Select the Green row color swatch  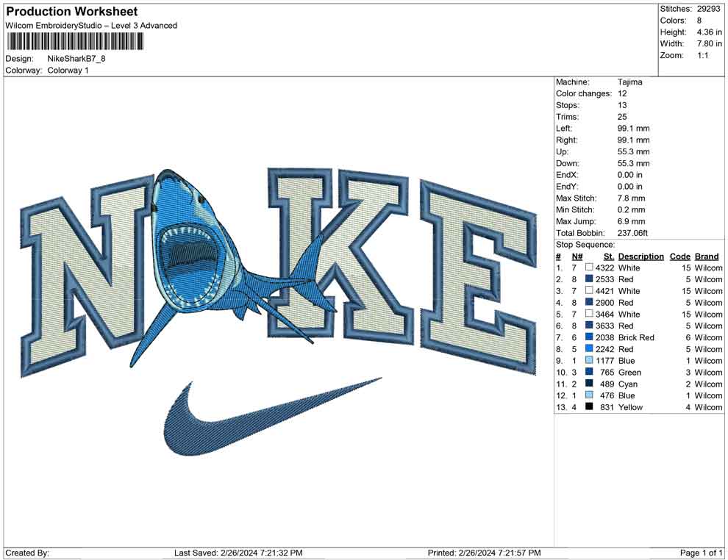point(589,372)
